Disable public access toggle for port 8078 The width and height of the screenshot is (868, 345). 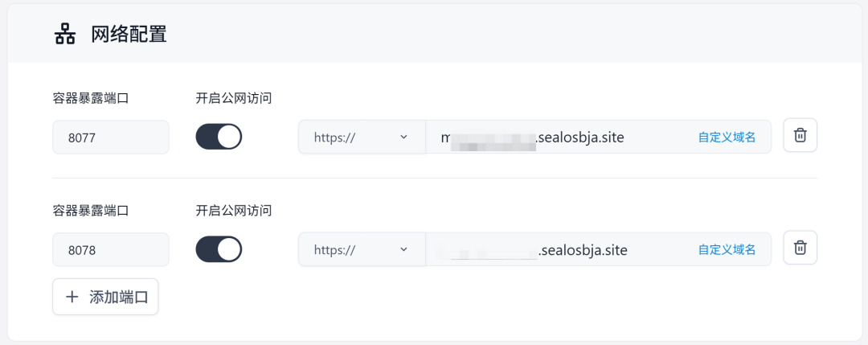pyautogui.click(x=219, y=249)
